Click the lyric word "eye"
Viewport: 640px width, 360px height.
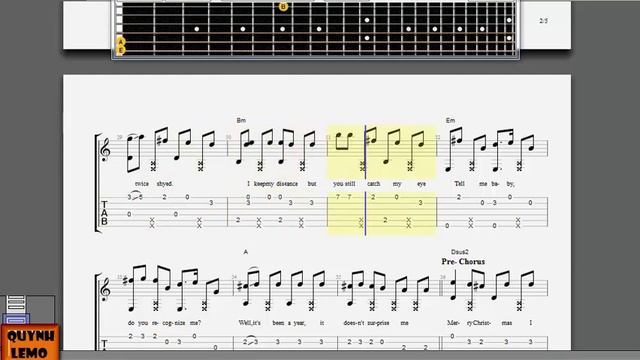click(x=422, y=184)
